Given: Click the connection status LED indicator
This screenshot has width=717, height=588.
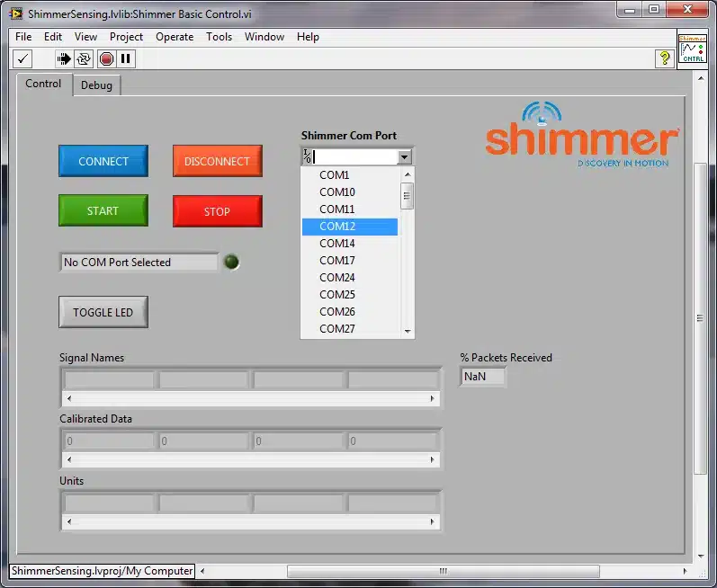Looking at the screenshot, I should tap(231, 262).
